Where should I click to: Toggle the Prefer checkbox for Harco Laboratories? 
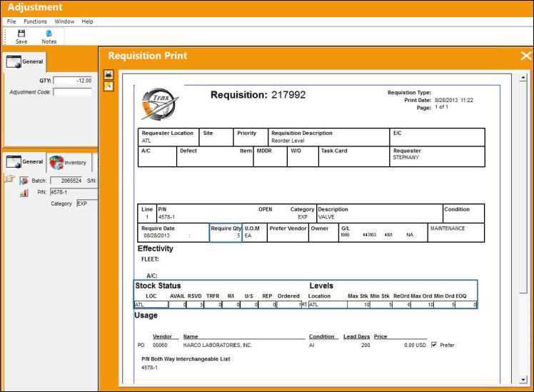[434, 345]
